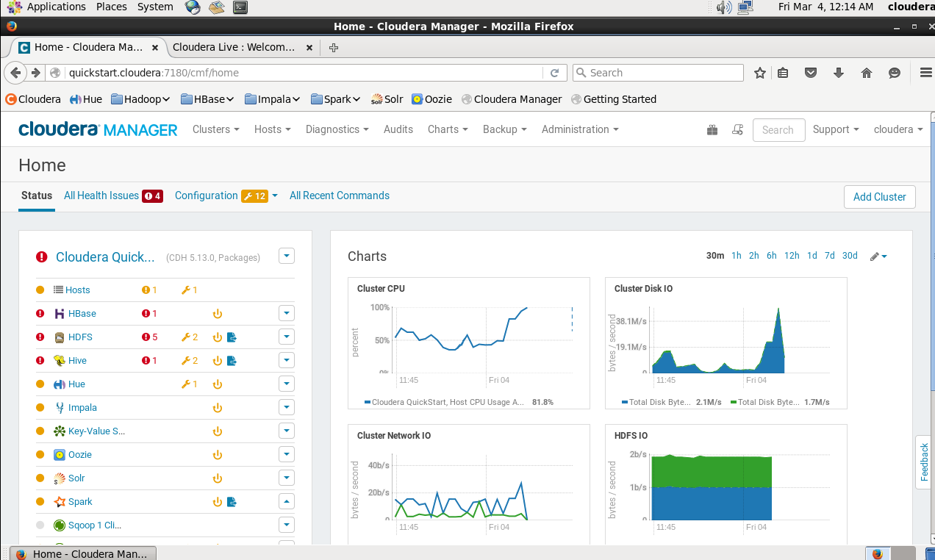Click the Key-Value Store service icon

(x=60, y=431)
